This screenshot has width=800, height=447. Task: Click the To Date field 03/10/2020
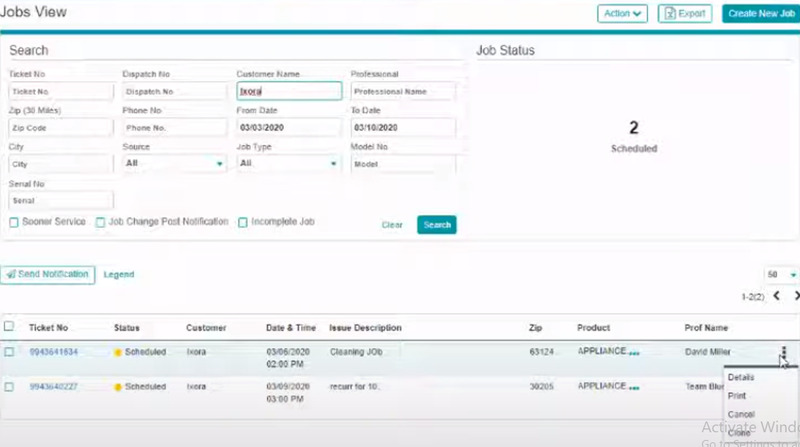(x=403, y=128)
